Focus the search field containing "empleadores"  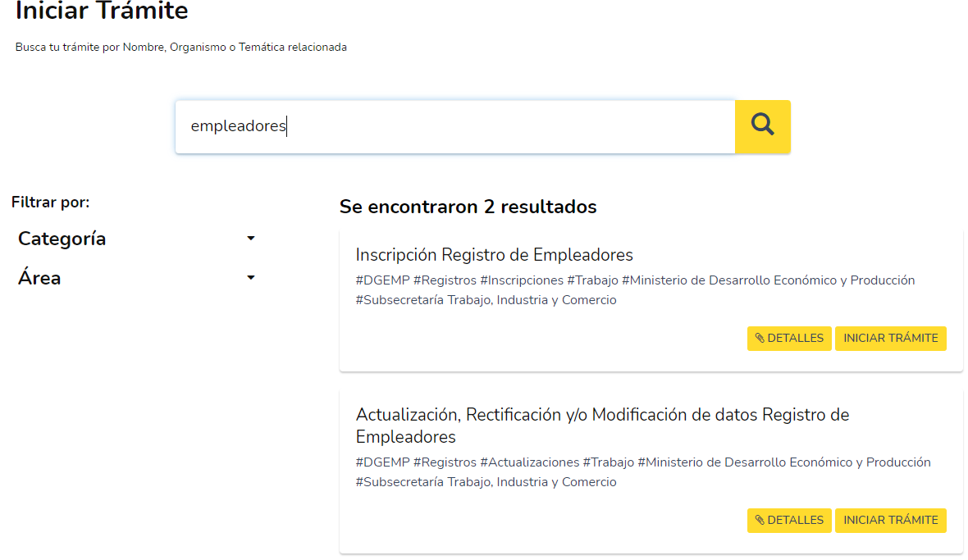tap(454, 126)
